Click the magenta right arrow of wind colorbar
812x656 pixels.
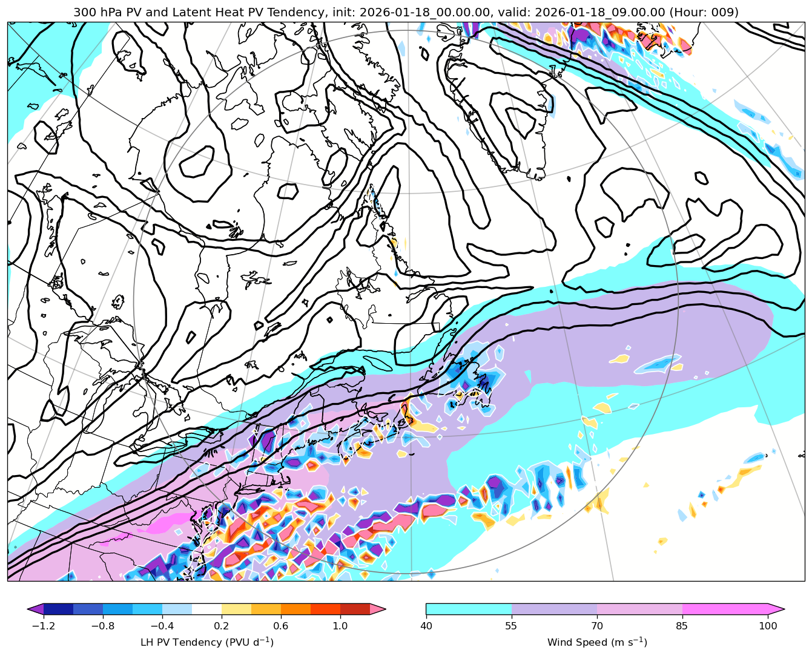[776, 609]
